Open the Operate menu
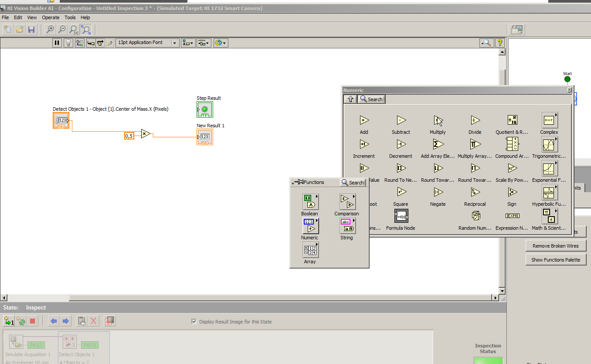Image resolution: width=591 pixels, height=364 pixels. (x=51, y=17)
